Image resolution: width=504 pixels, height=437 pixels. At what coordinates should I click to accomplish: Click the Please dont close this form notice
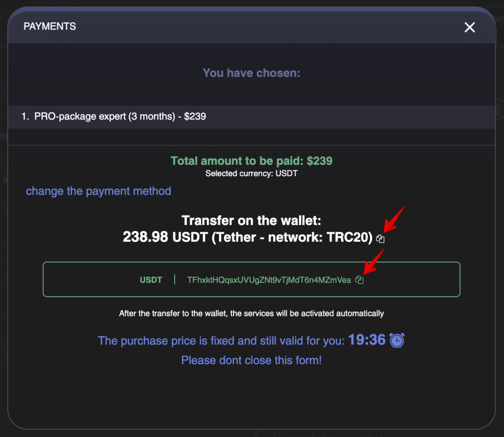(252, 360)
